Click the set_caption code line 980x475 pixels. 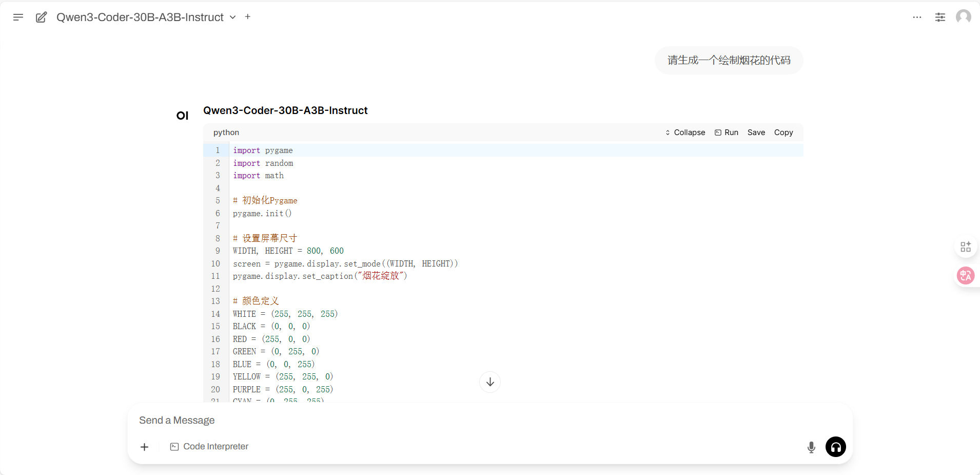pyautogui.click(x=320, y=276)
